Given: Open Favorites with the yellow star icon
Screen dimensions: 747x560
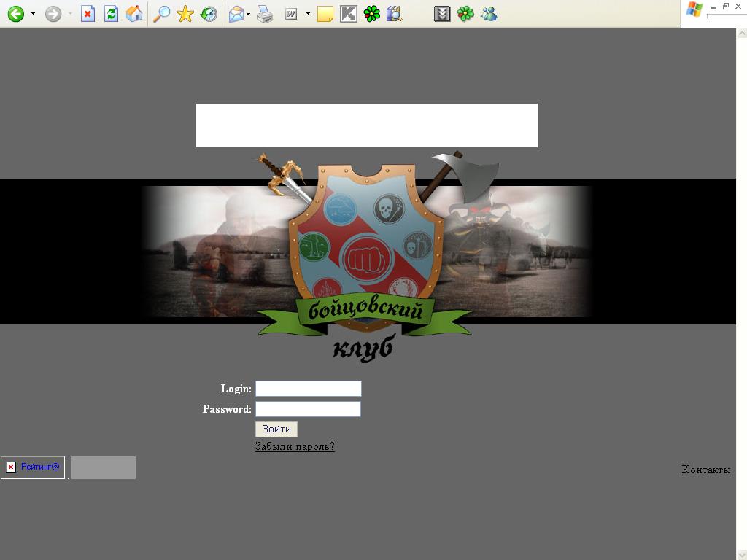Looking at the screenshot, I should click(185, 14).
